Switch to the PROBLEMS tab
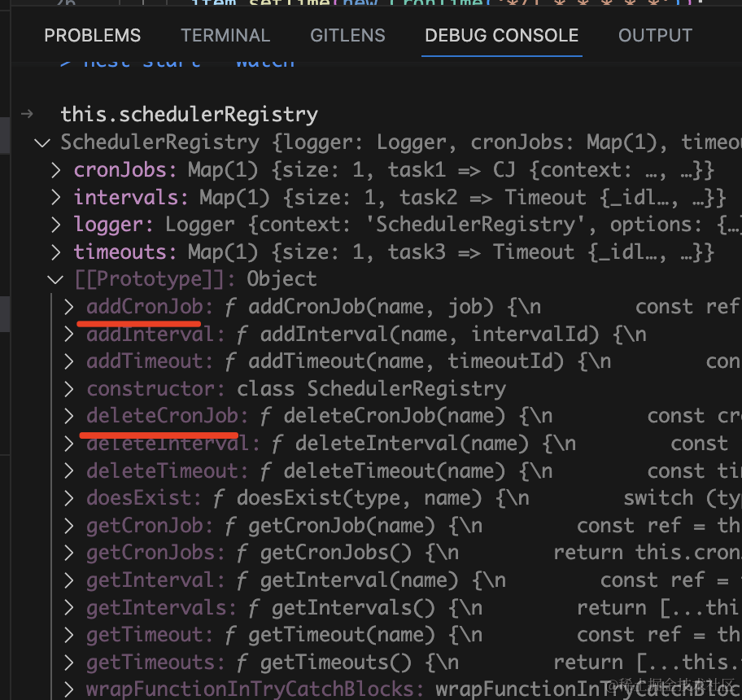The height and width of the screenshot is (700, 742). pyautogui.click(x=92, y=36)
